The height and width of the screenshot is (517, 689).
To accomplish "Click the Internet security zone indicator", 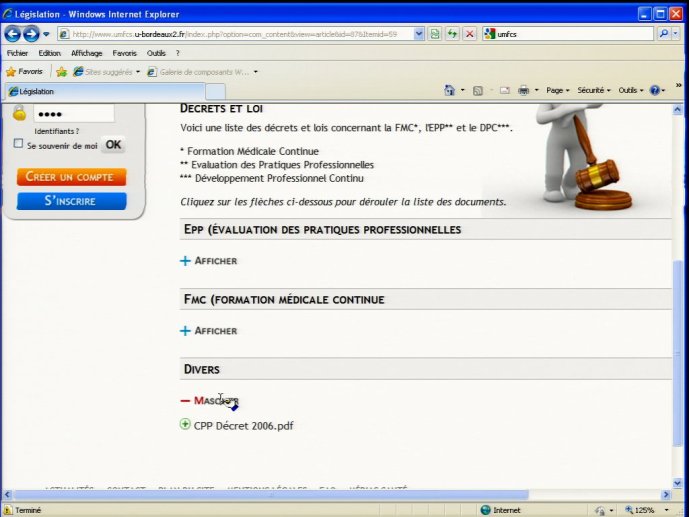I will coord(500,510).
